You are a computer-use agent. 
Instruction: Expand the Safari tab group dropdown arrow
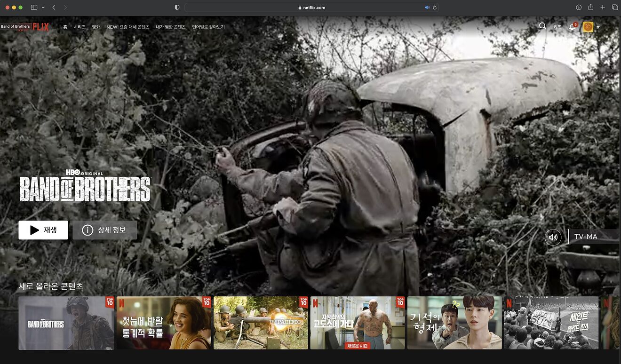click(43, 8)
